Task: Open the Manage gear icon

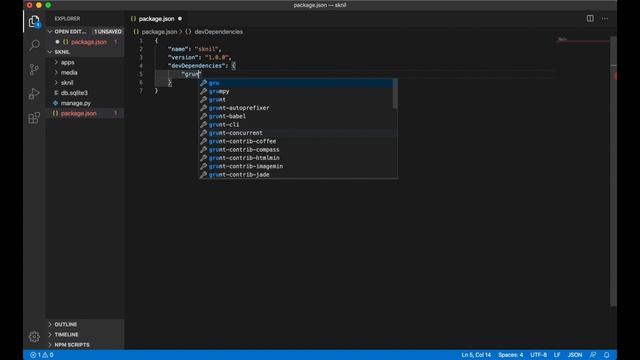Action: pyautogui.click(x=34, y=336)
